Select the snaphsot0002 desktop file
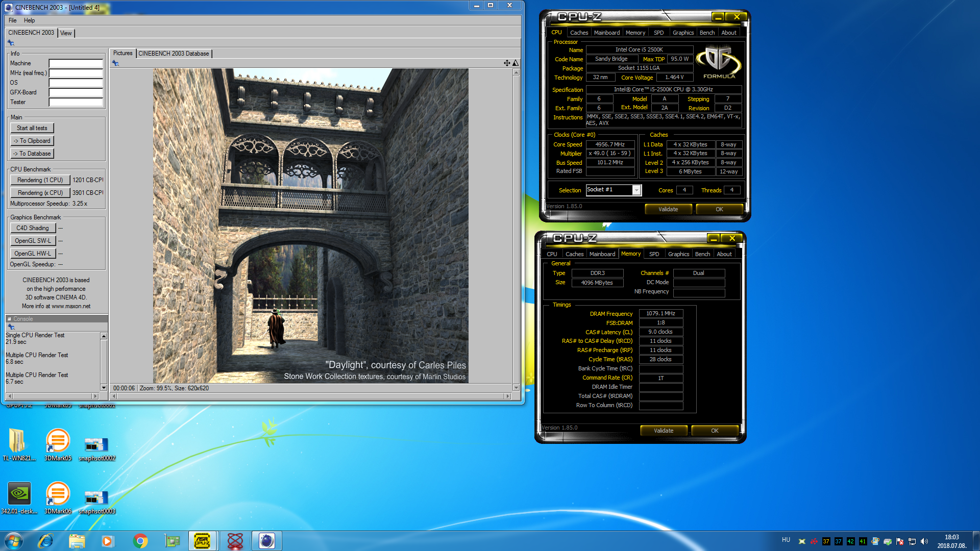 97,449
